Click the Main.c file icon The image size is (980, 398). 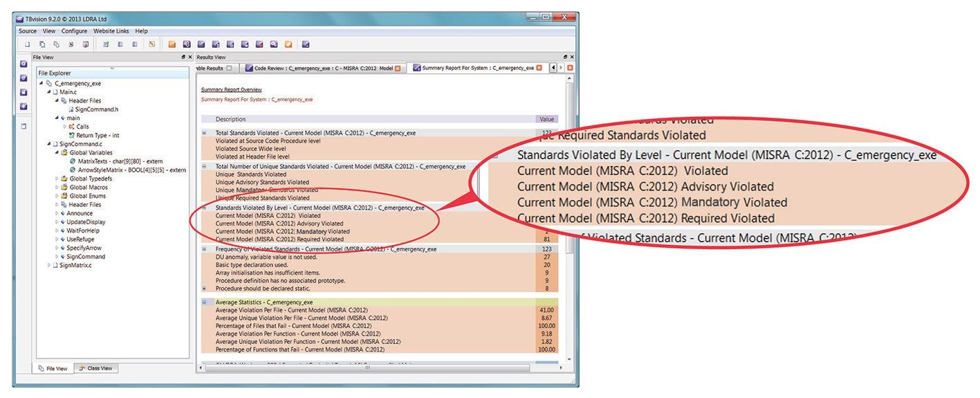point(55,91)
